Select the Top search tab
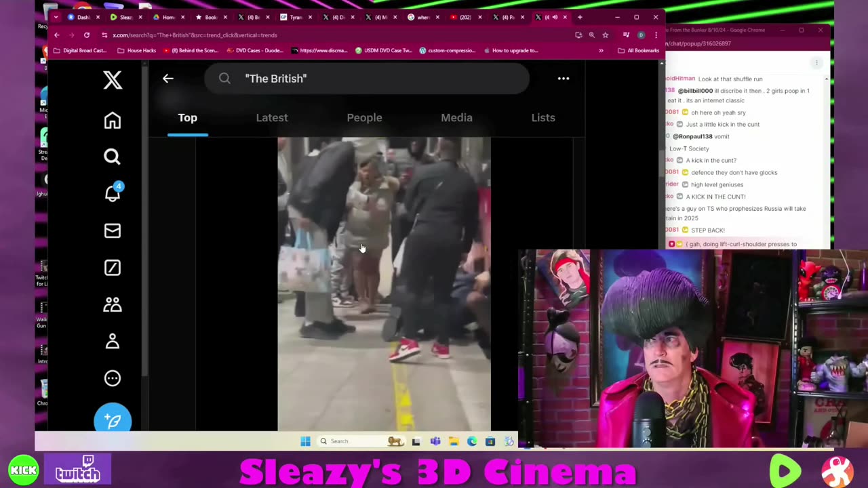868x488 pixels. tap(188, 118)
